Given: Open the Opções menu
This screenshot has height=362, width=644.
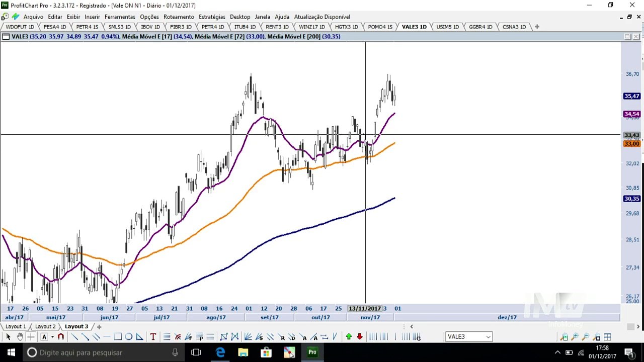Looking at the screenshot, I should (149, 17).
